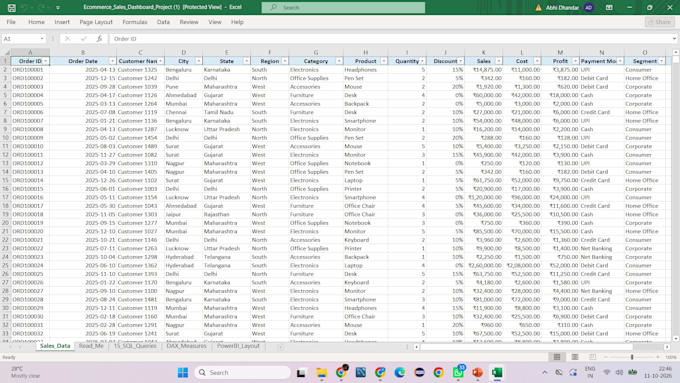Screen dimensions: 680x383
Task: Click the taskbar Search box
Action: click(x=243, y=372)
